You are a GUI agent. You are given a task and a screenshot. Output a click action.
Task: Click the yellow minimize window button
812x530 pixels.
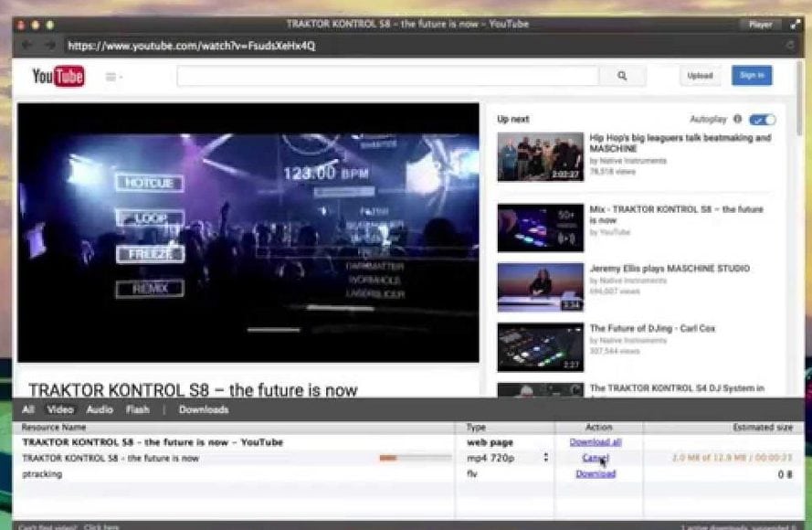(36, 25)
